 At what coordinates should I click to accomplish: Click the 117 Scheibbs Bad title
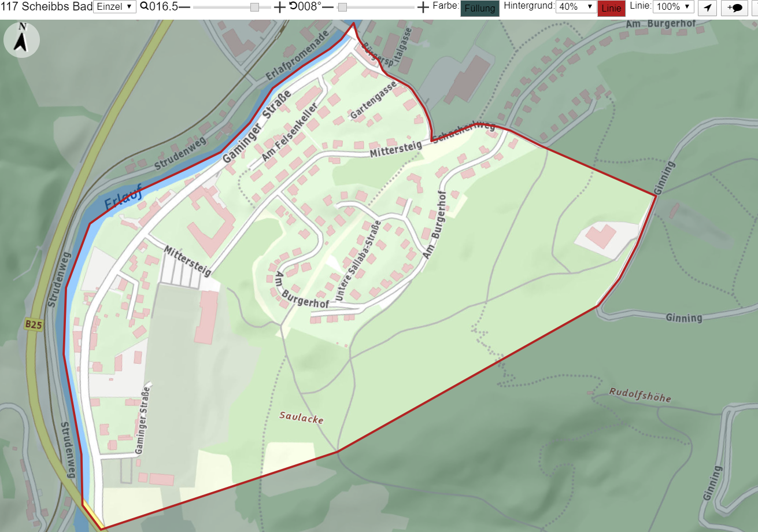tap(46, 7)
